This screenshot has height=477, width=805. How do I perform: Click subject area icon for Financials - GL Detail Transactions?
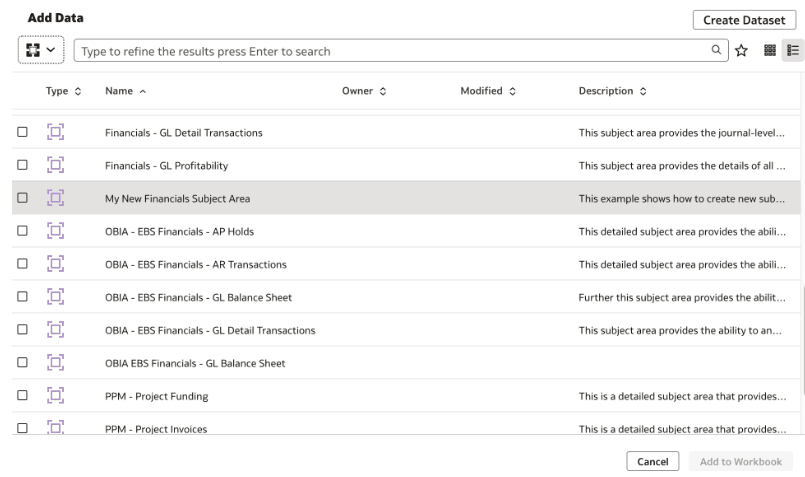point(55,132)
